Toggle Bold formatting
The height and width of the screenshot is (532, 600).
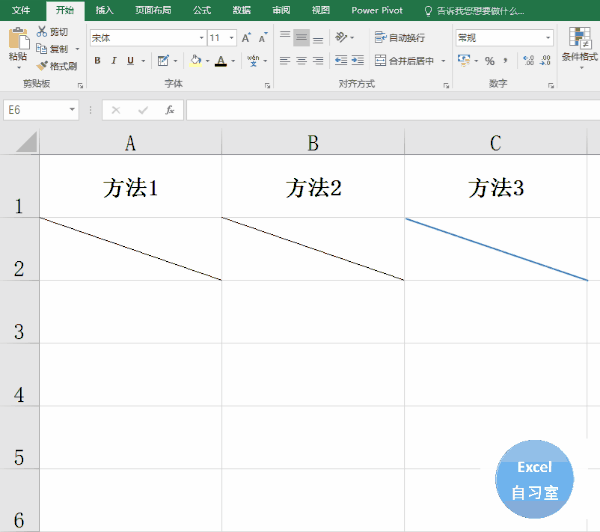97,60
